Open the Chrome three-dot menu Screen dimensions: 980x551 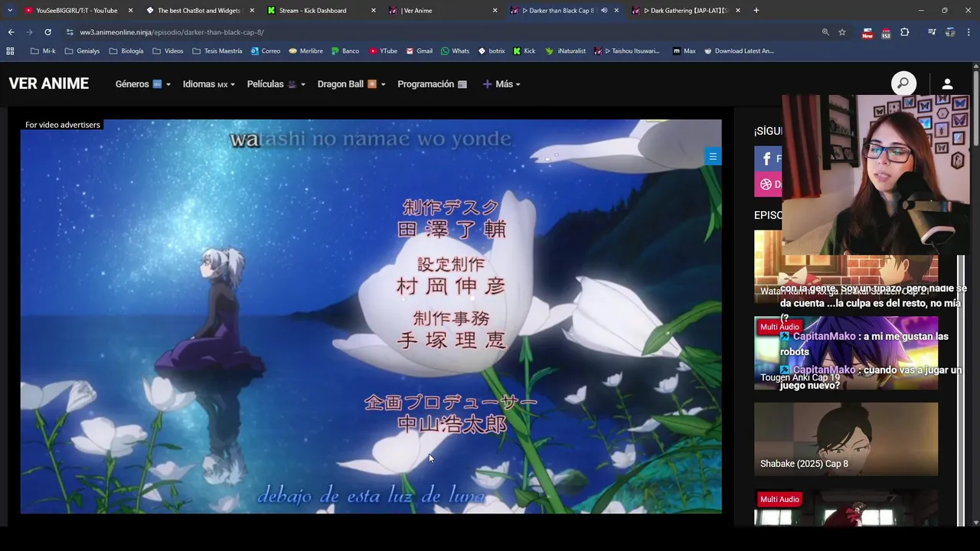969,32
